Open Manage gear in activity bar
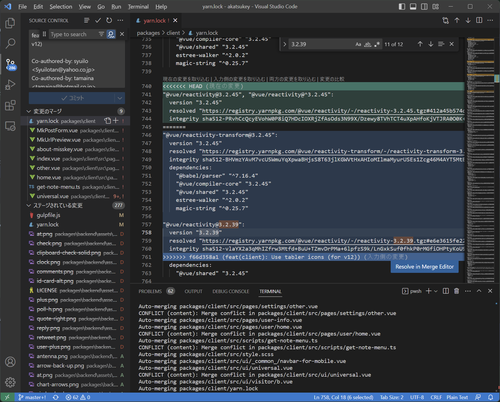Image resolution: width=500 pixels, height=402 pixels. click(x=10, y=382)
